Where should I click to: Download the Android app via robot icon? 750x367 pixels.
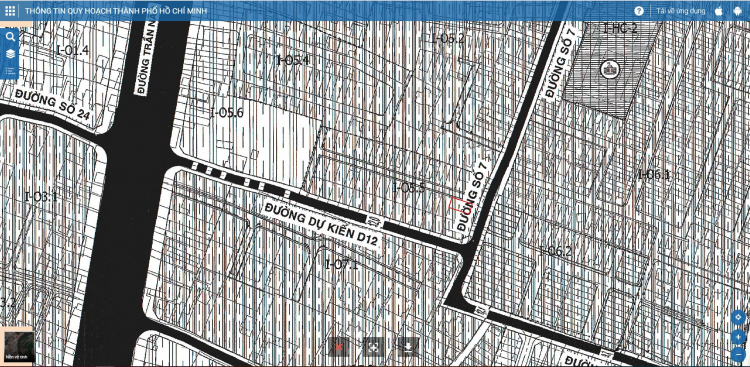(x=737, y=11)
